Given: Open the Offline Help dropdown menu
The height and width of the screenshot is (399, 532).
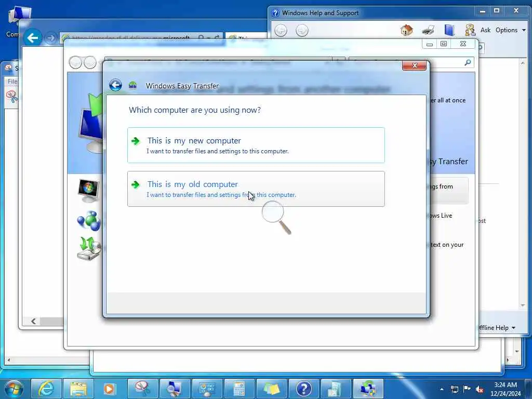Looking at the screenshot, I should [x=497, y=328].
